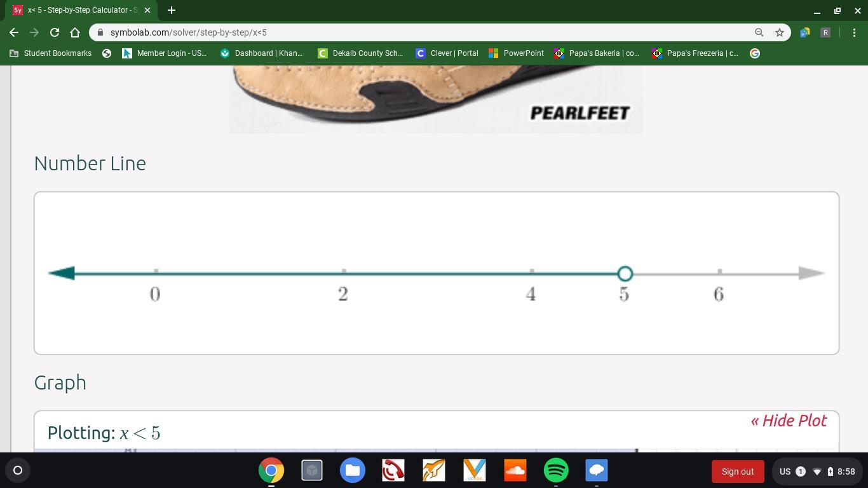Viewport: 868px width, 488px height.
Task: Open the Chrome home page icon
Action: point(75,32)
